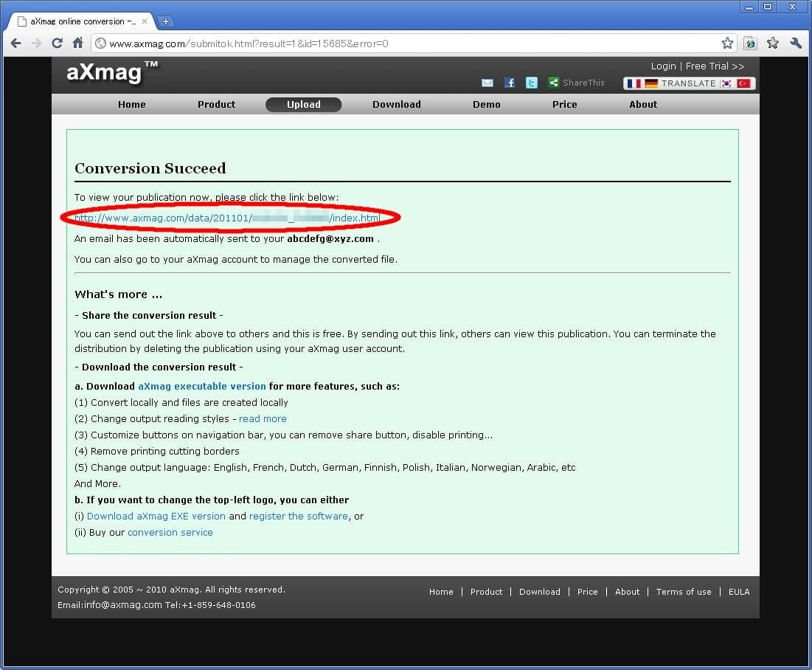Reload the page with refresh button
Screen dimensions: 812x670
[x=57, y=44]
